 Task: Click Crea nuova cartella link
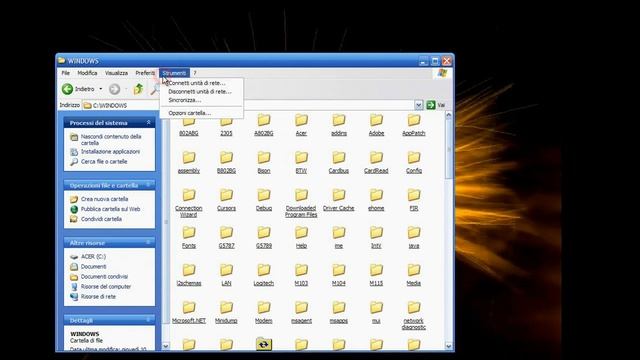104,199
